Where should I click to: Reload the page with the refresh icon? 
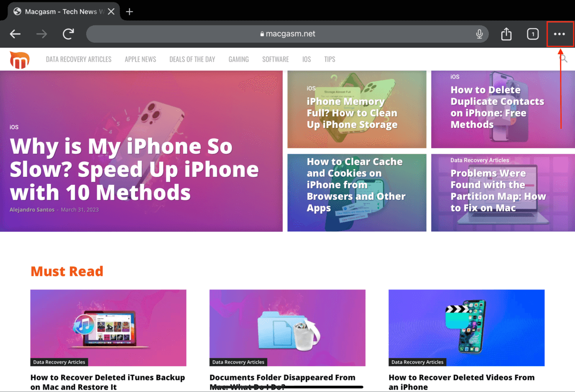[69, 34]
